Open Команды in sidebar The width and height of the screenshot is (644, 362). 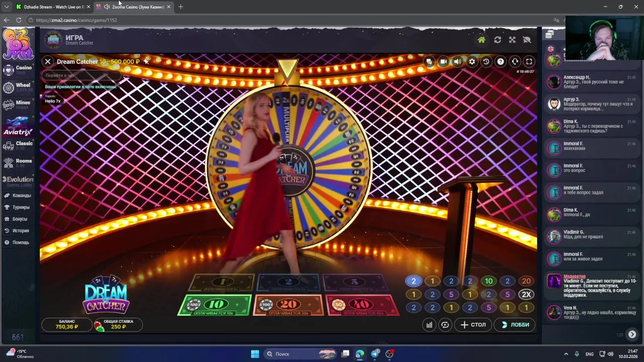18,196
